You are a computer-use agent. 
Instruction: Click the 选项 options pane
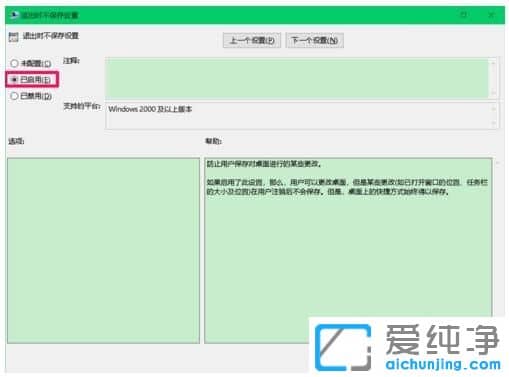coord(104,251)
